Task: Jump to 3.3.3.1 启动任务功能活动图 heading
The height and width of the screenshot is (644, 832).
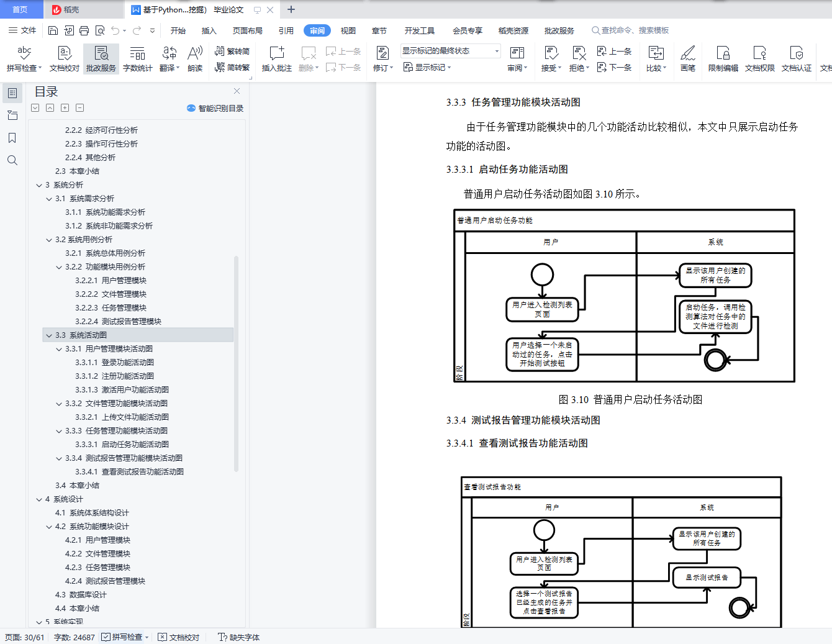Action: [122, 445]
